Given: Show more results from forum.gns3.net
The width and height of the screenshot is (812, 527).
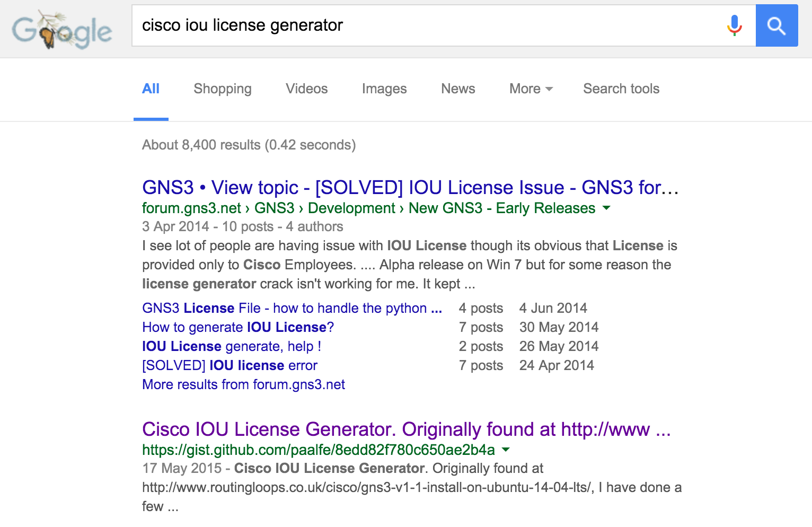Looking at the screenshot, I should (x=243, y=384).
